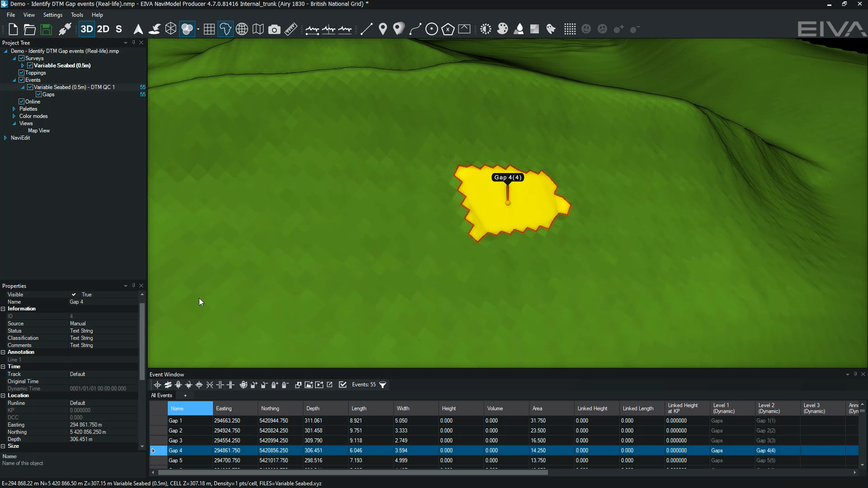Select the curved line tool

click(x=415, y=28)
